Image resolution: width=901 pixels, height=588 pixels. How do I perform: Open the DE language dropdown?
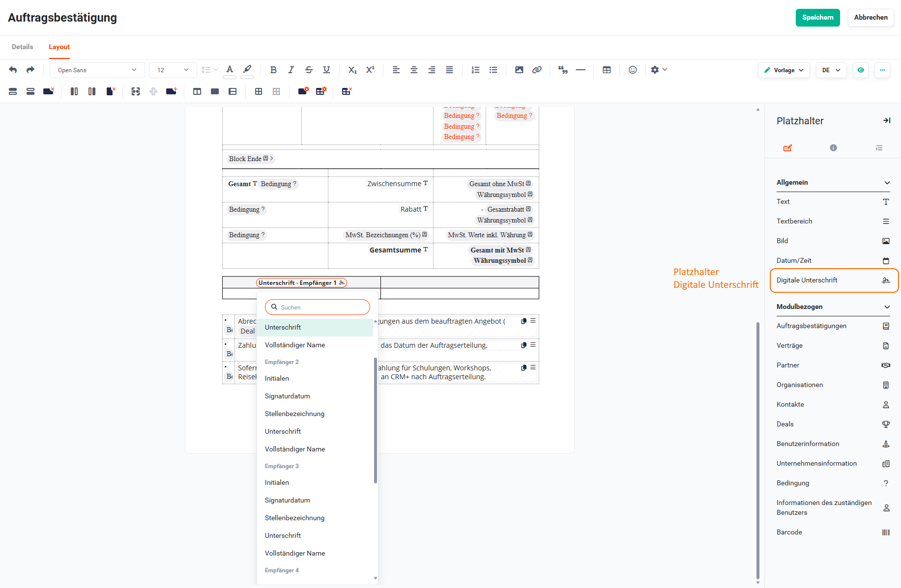(x=831, y=70)
